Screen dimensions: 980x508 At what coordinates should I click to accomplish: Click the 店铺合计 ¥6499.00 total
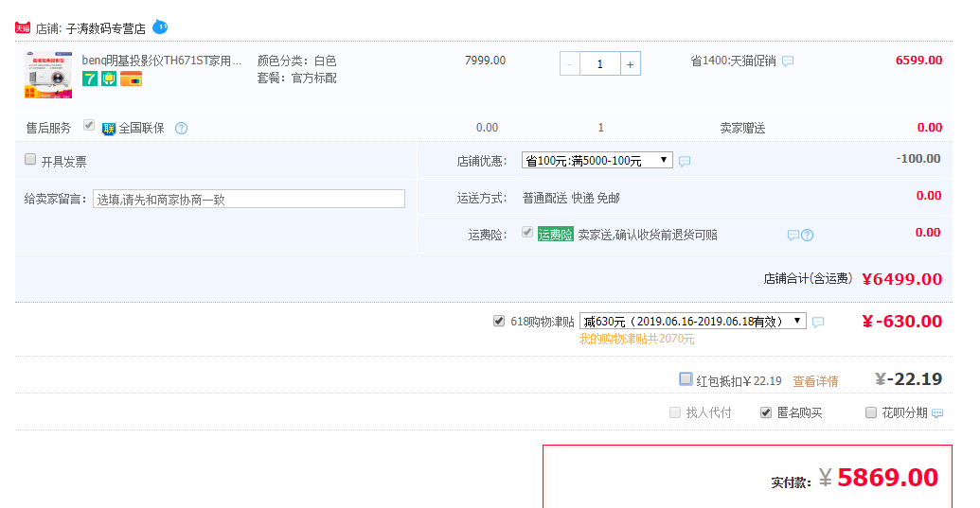[x=901, y=279]
